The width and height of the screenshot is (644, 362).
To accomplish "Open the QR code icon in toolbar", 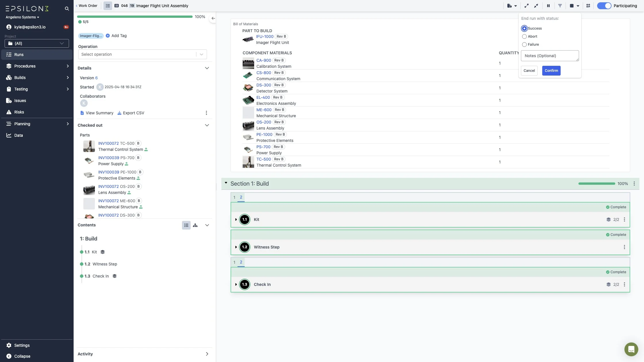I will pyautogui.click(x=588, y=6).
